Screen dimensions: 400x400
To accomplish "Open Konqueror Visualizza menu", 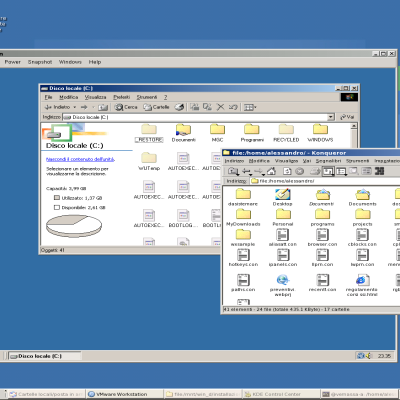I will pos(286,161).
